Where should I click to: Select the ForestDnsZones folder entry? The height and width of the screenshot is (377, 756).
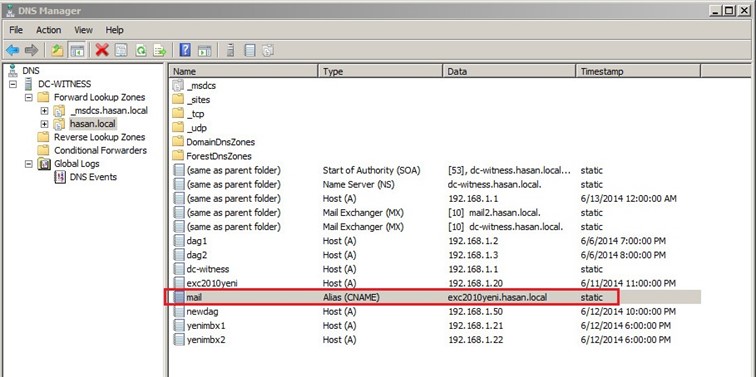tap(219, 156)
